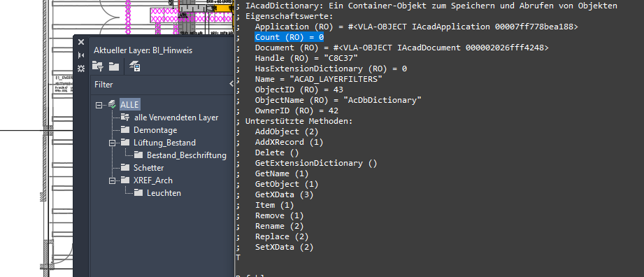The image size is (644, 277).
Task: Open layer palette settings gear icon
Action: 81,69
